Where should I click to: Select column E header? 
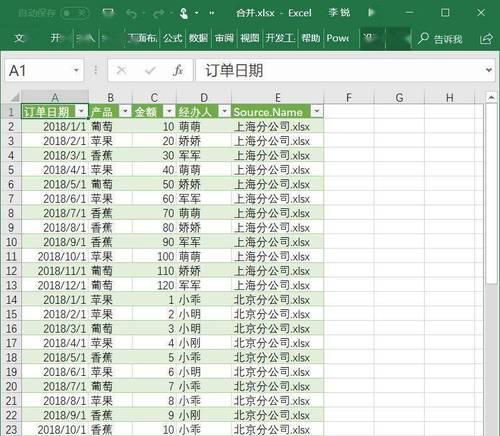[x=278, y=98]
